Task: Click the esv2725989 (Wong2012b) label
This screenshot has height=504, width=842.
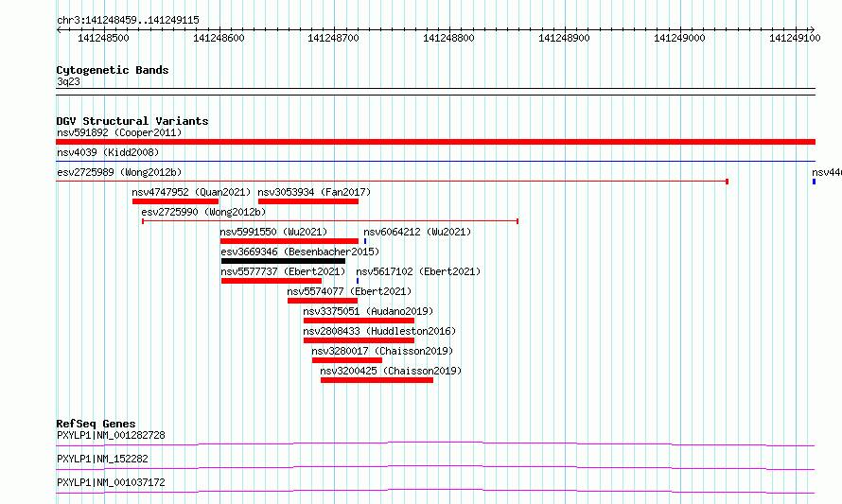Action: coord(119,172)
